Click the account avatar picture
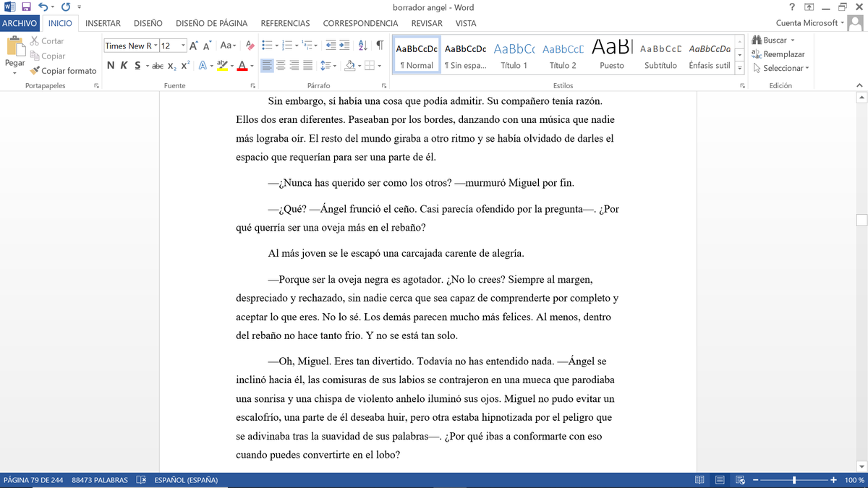 tap(856, 23)
